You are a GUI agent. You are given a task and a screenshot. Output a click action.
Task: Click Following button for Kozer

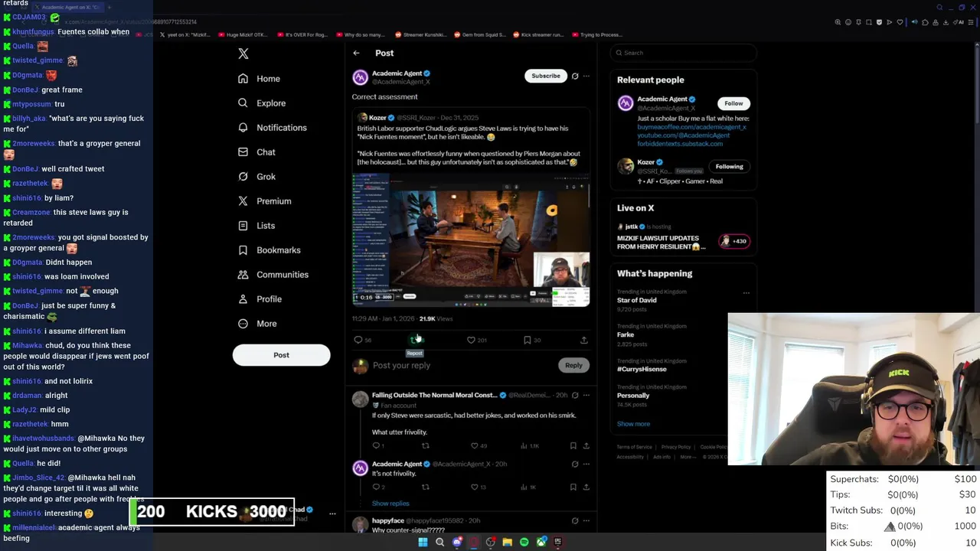pos(729,167)
